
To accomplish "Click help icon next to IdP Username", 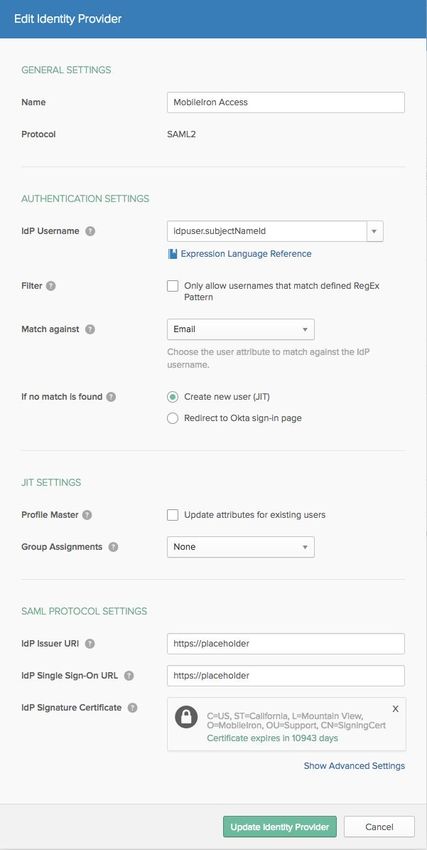I will pos(90,231).
